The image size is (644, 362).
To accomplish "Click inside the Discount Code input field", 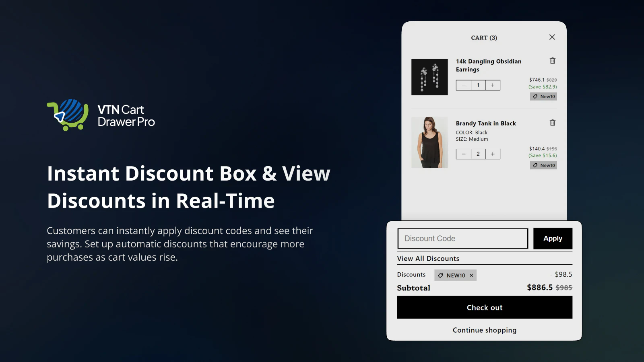I will pos(462,238).
